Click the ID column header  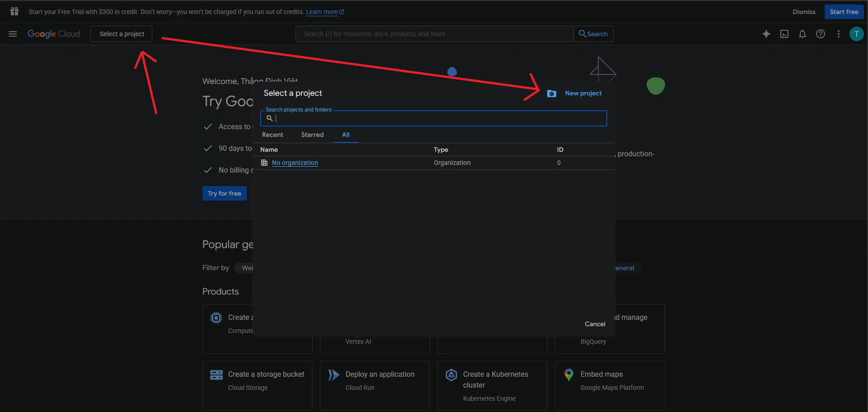[560, 150]
